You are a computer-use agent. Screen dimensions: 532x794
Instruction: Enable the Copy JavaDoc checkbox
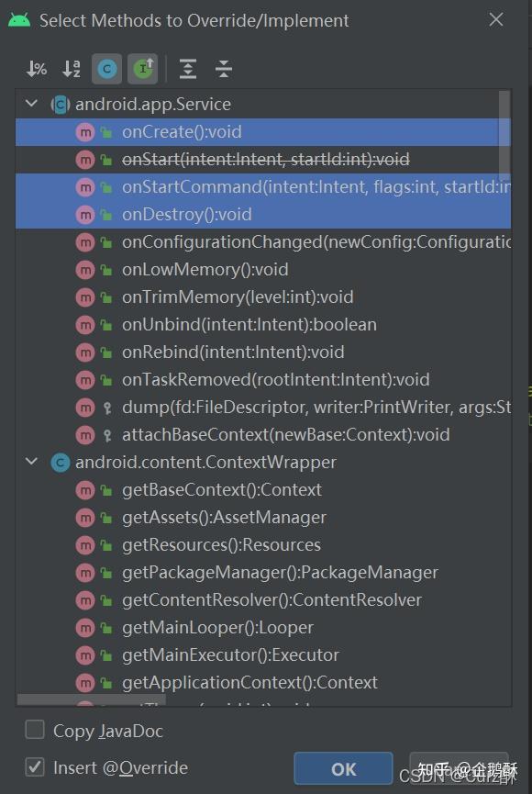click(x=35, y=730)
